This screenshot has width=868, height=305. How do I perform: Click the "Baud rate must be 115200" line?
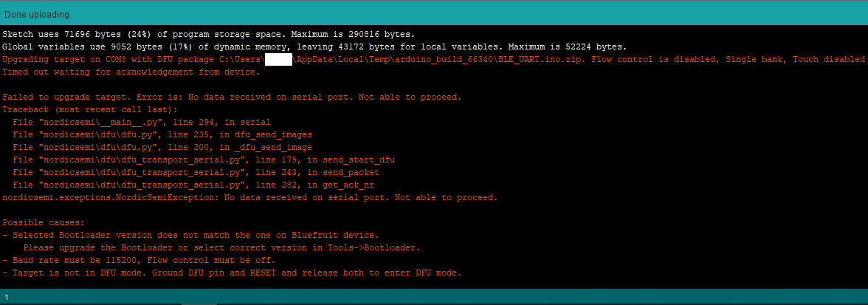tap(139, 260)
